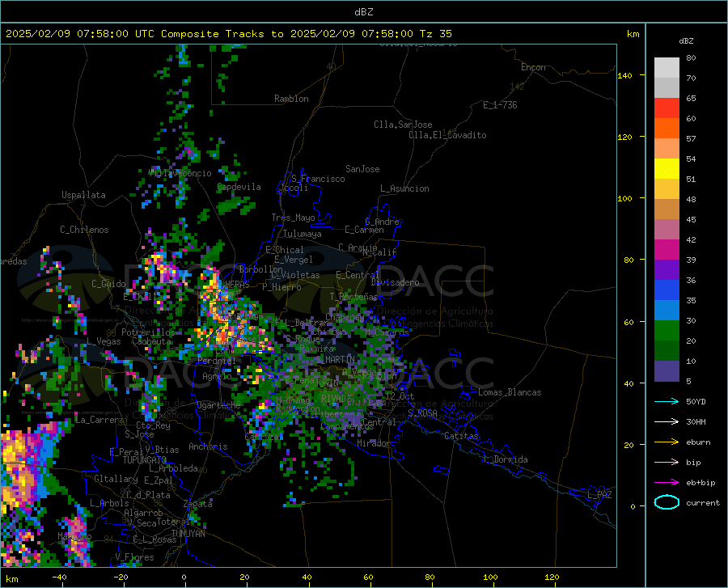This screenshot has height=588, width=728.
Task: Pick the light gray 70–80 dBZ swatch
Action: pyautogui.click(x=667, y=68)
